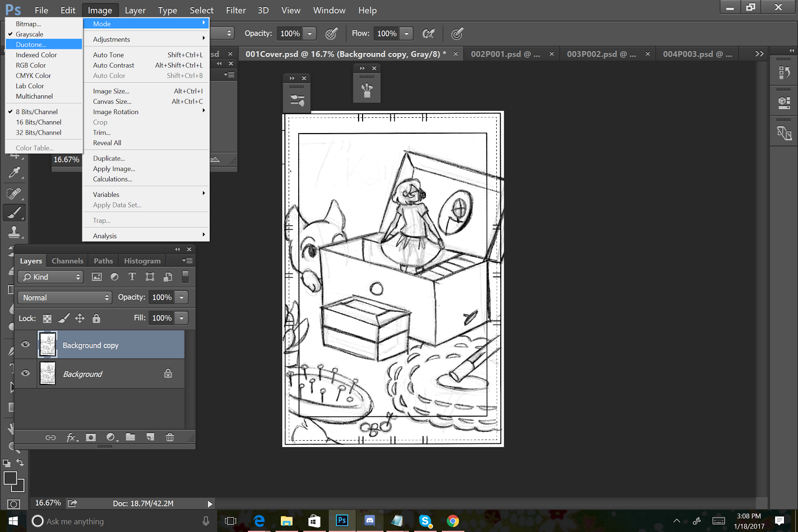Open the Normal blend mode dropdown
Screen dimensions: 798x532
64,297
